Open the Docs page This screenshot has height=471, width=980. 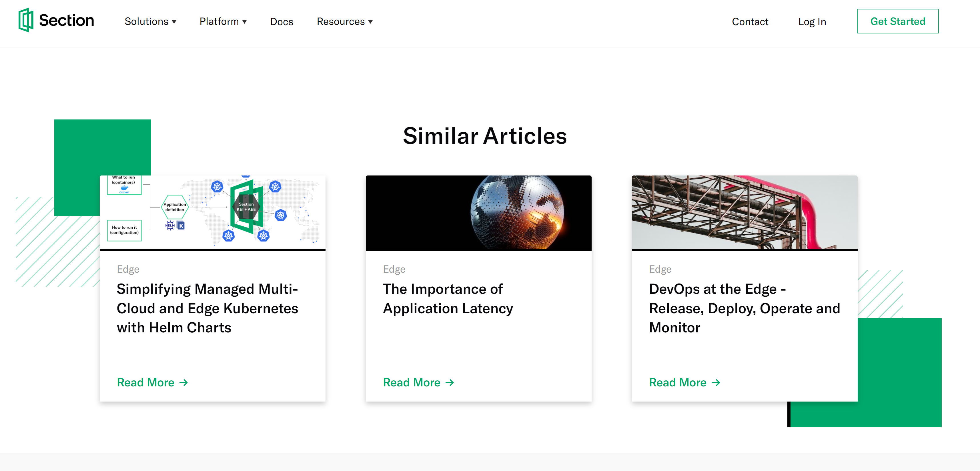[282, 21]
